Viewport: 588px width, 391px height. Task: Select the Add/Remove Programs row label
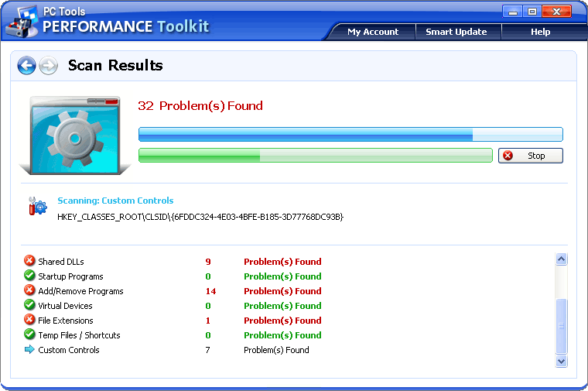click(x=80, y=291)
